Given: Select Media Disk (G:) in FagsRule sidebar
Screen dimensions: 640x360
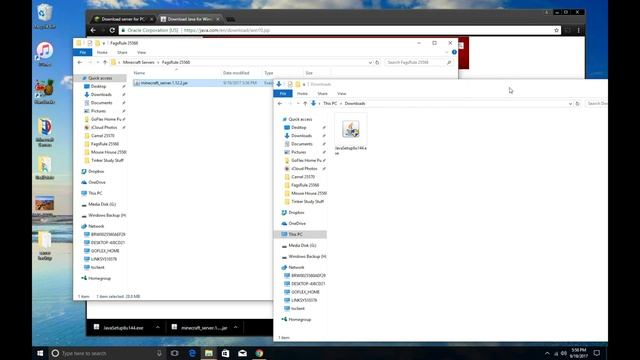Looking at the screenshot, I should pyautogui.click(x=102, y=204).
